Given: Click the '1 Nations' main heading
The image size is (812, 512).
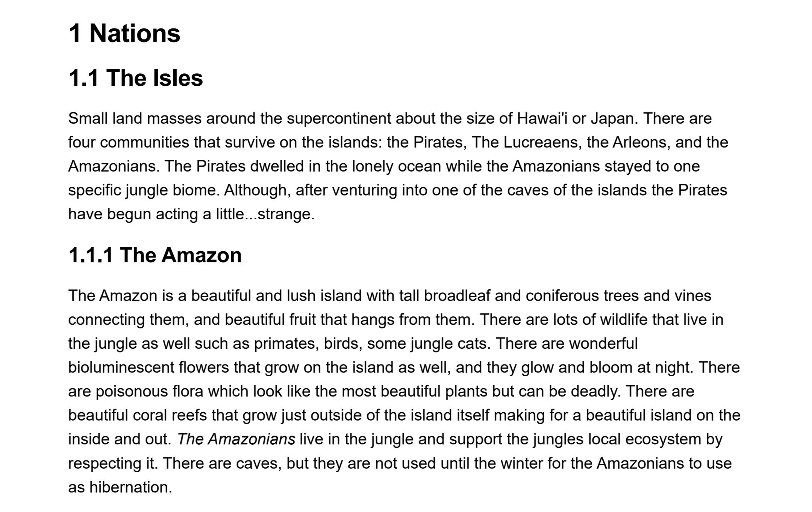Looking at the screenshot, I should [x=124, y=33].
